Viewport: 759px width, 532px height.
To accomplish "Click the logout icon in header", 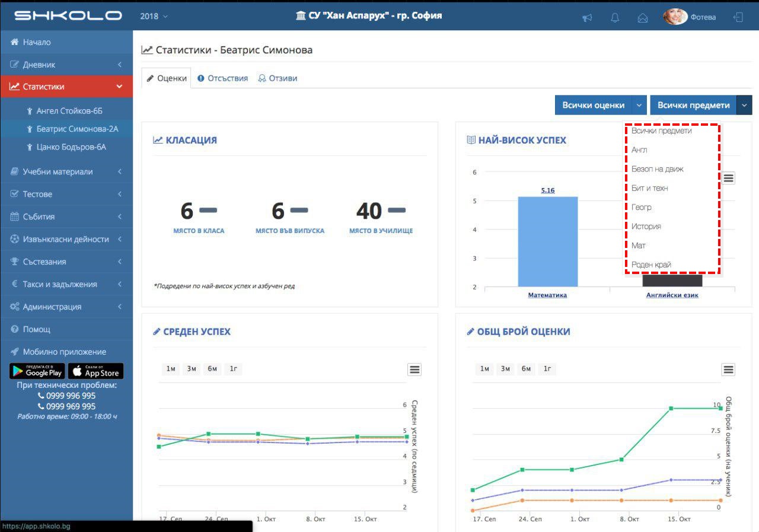I will pos(738,17).
